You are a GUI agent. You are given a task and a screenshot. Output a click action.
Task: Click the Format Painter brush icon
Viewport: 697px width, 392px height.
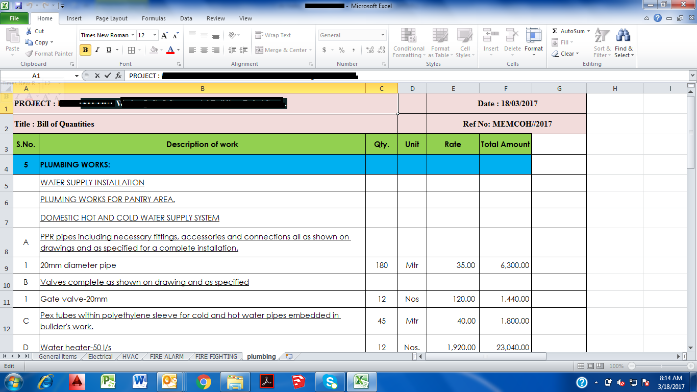coord(29,53)
